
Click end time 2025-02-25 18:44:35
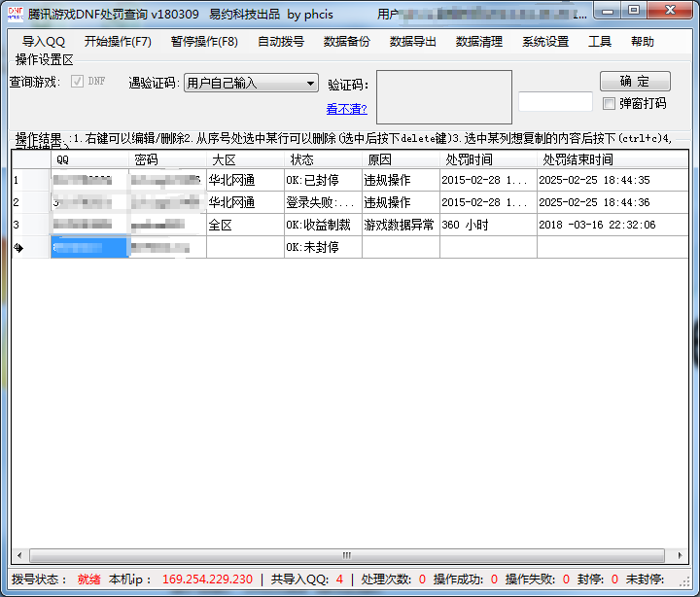tap(612, 180)
